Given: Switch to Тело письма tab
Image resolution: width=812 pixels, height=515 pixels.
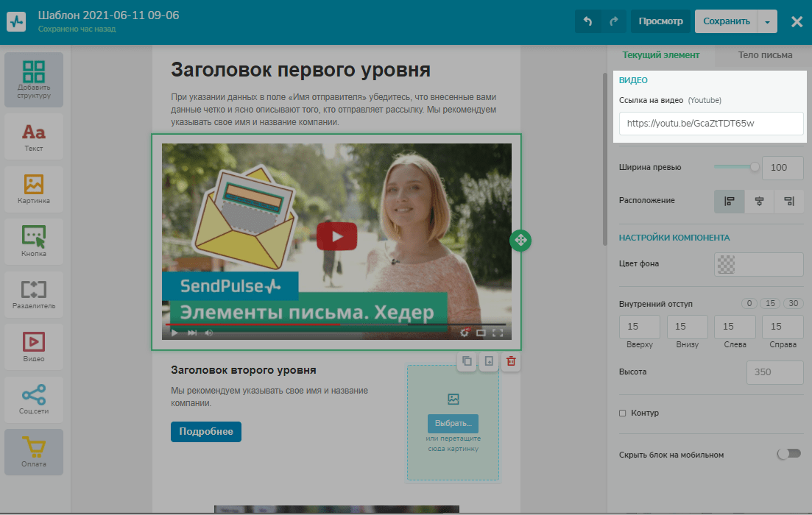Looking at the screenshot, I should (x=766, y=55).
